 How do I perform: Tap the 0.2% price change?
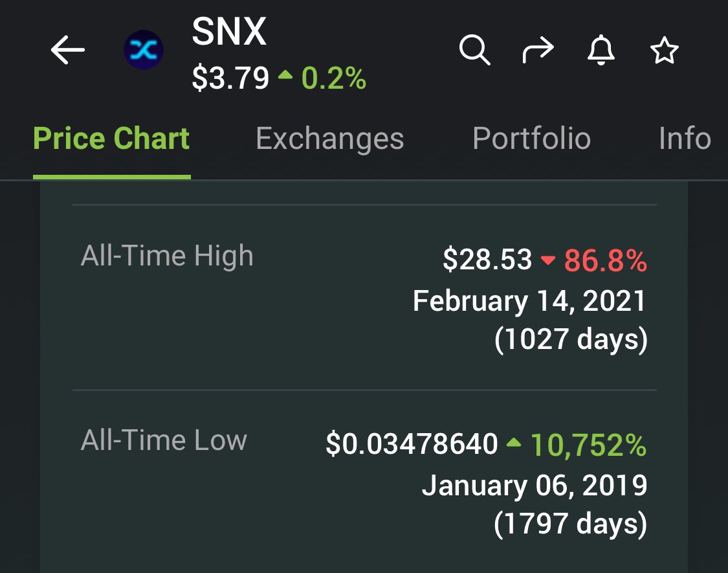coord(334,78)
